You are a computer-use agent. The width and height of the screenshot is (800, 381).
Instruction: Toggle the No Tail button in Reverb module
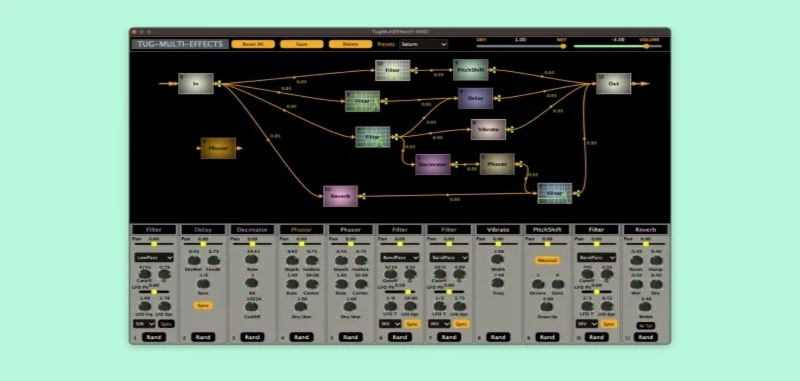tap(645, 325)
